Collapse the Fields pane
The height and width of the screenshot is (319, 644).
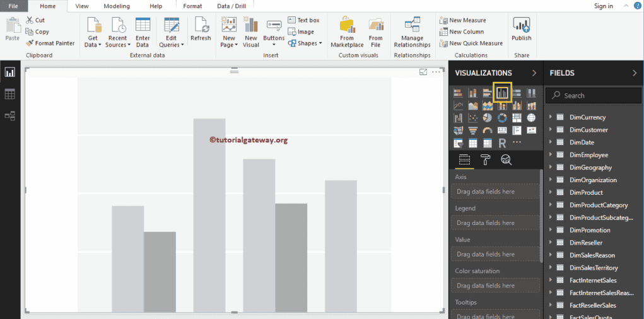pos(635,73)
